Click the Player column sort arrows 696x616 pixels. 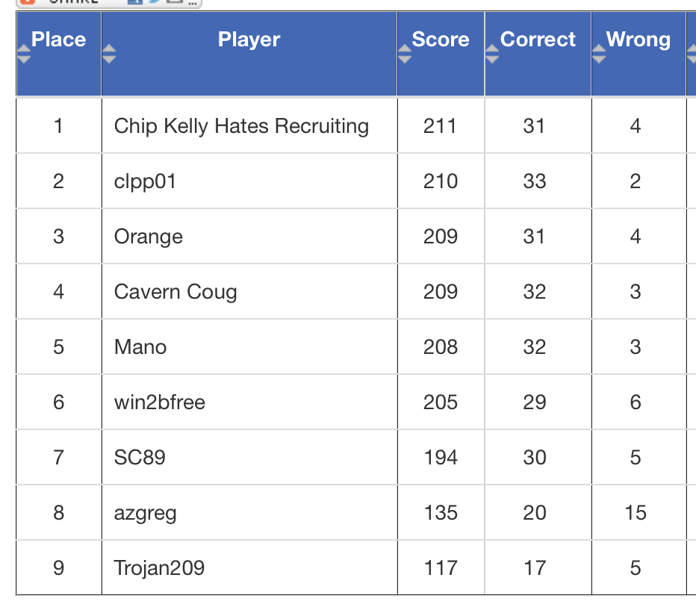(109, 55)
